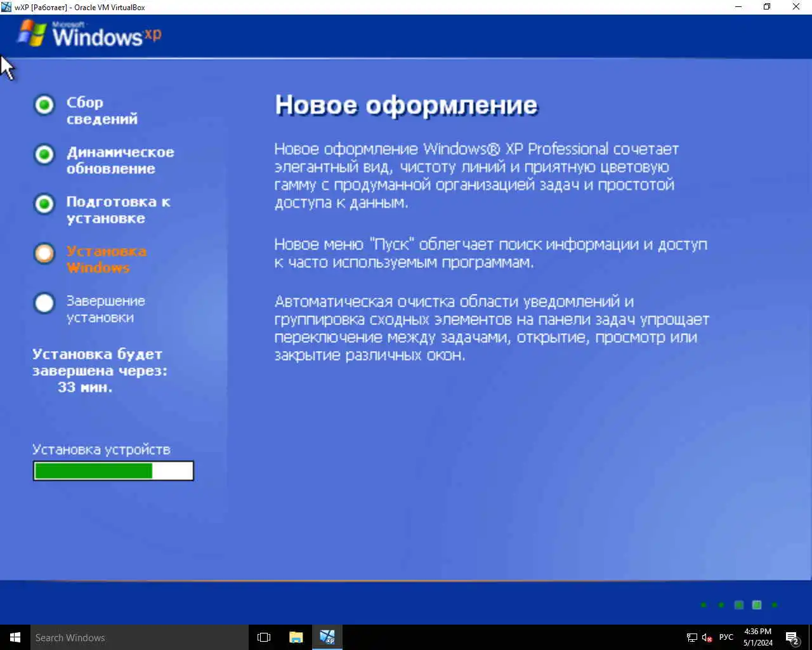Switch the РУС input language indicator
The height and width of the screenshot is (650, 812).
point(726,637)
